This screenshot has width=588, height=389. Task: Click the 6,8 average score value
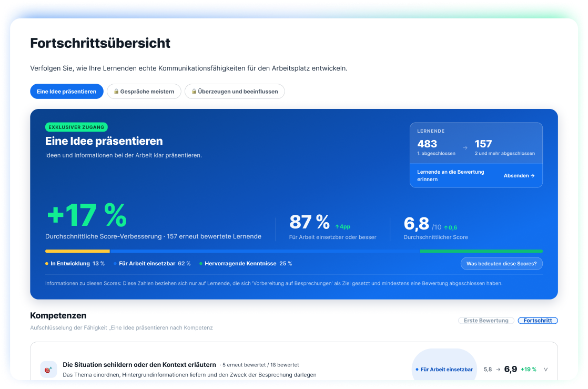pyautogui.click(x=416, y=223)
